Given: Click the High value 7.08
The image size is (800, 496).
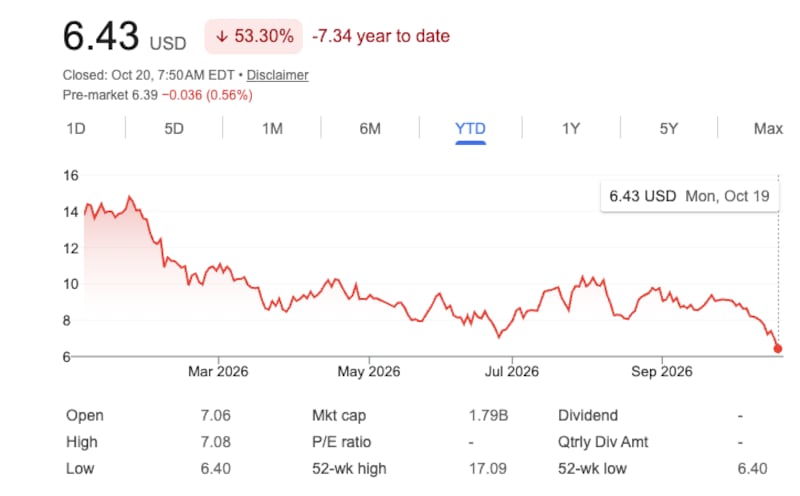Looking at the screenshot, I should (215, 442).
